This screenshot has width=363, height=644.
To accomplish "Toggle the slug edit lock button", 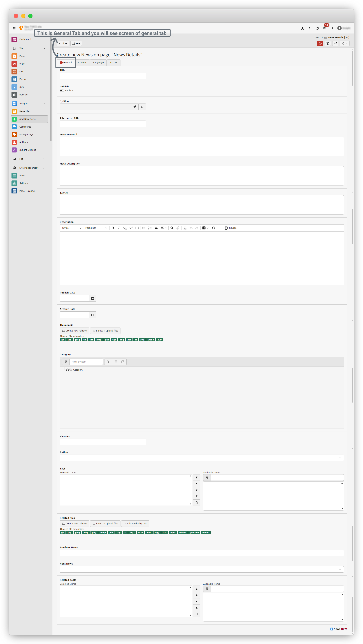I will tap(135, 107).
